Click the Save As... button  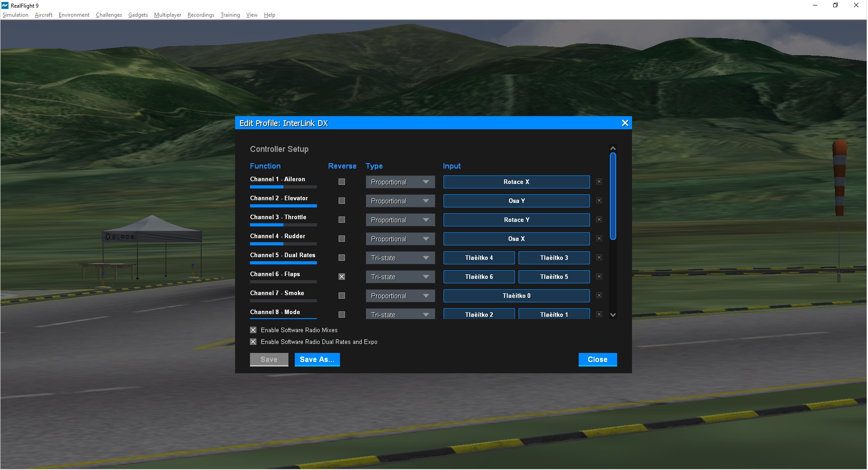tap(317, 360)
